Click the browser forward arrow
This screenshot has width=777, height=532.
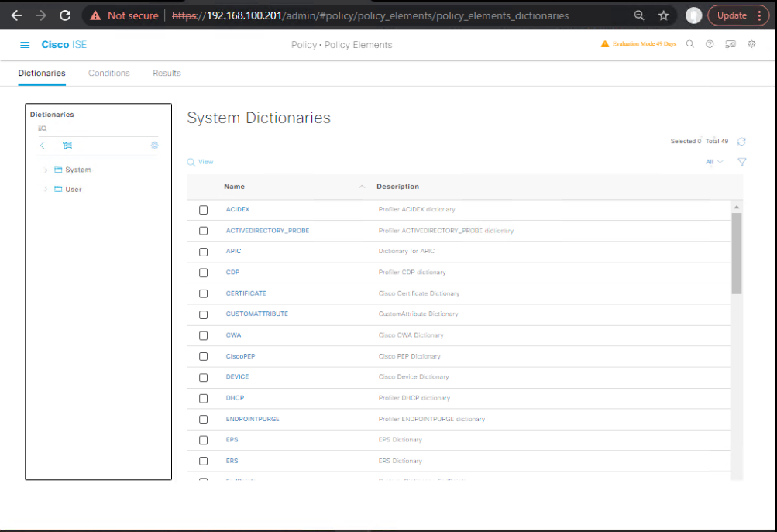(x=40, y=15)
